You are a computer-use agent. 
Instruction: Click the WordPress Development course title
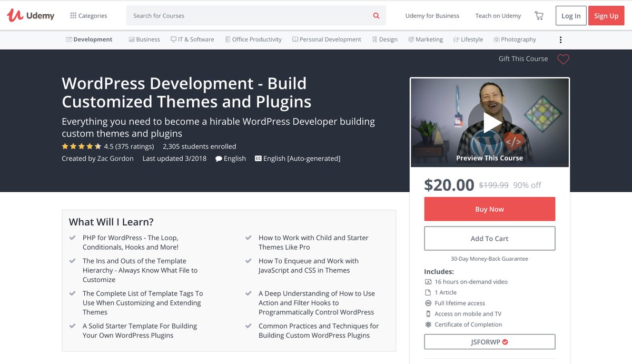tap(186, 93)
